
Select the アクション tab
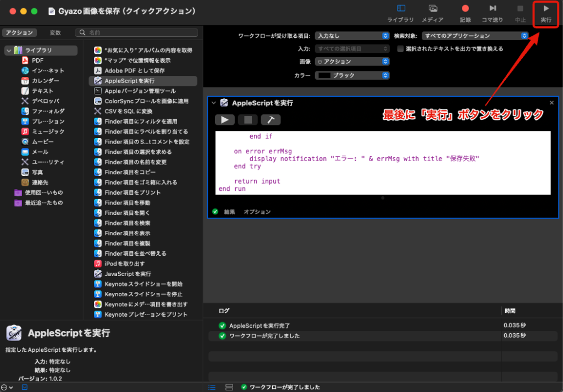19,33
